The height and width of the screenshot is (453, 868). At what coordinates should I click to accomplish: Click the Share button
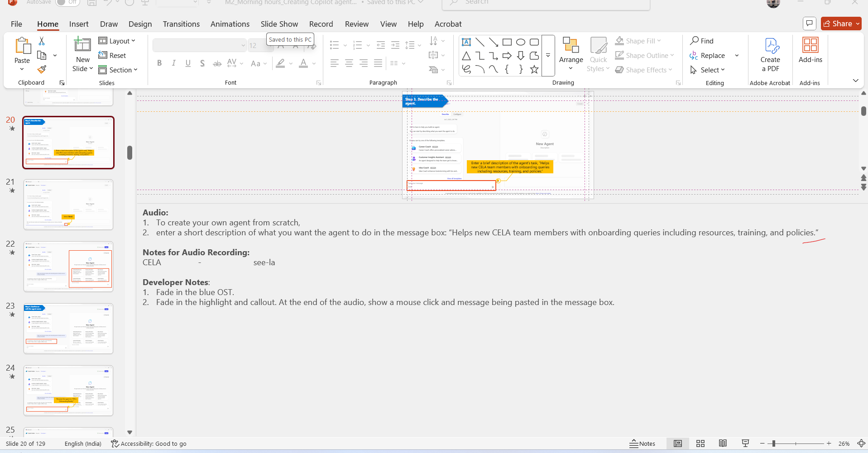(x=841, y=24)
